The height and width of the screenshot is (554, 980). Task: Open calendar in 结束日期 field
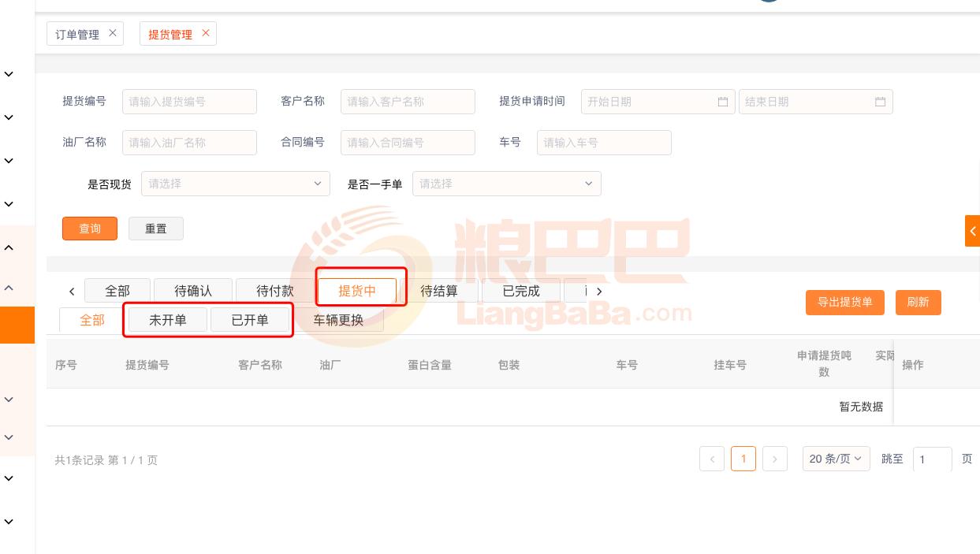[880, 102]
